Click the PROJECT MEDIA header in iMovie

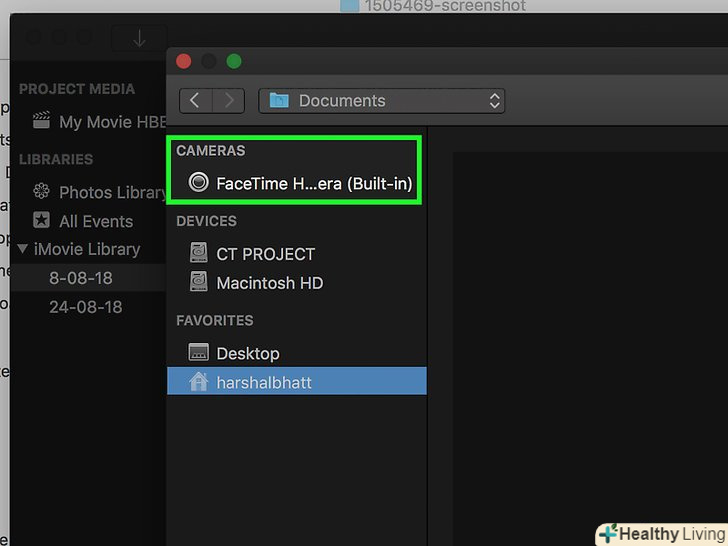[x=77, y=89]
